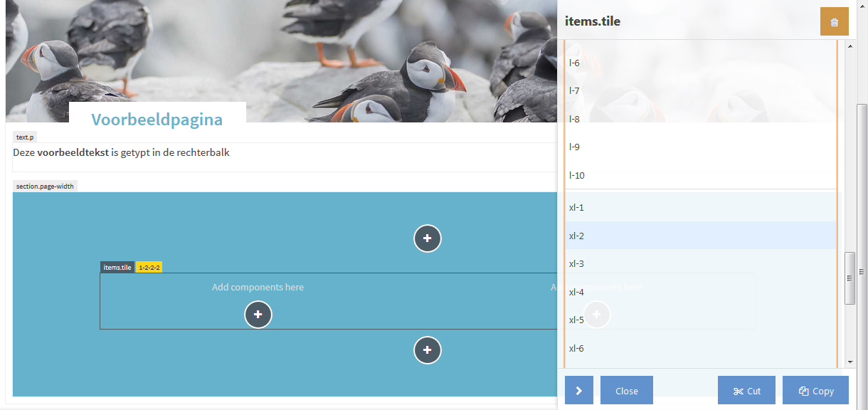
Task: Click the items.tile component label
Action: click(x=117, y=268)
